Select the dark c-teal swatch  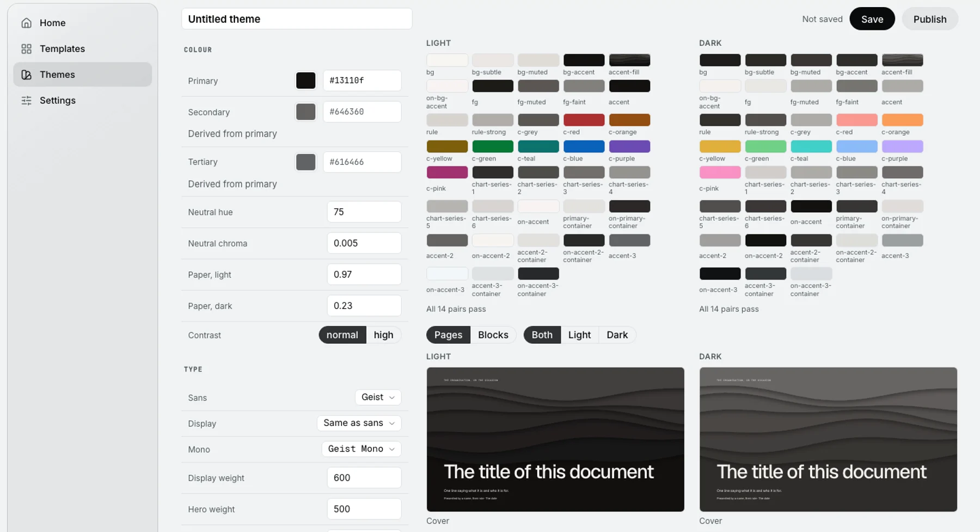pos(811,146)
